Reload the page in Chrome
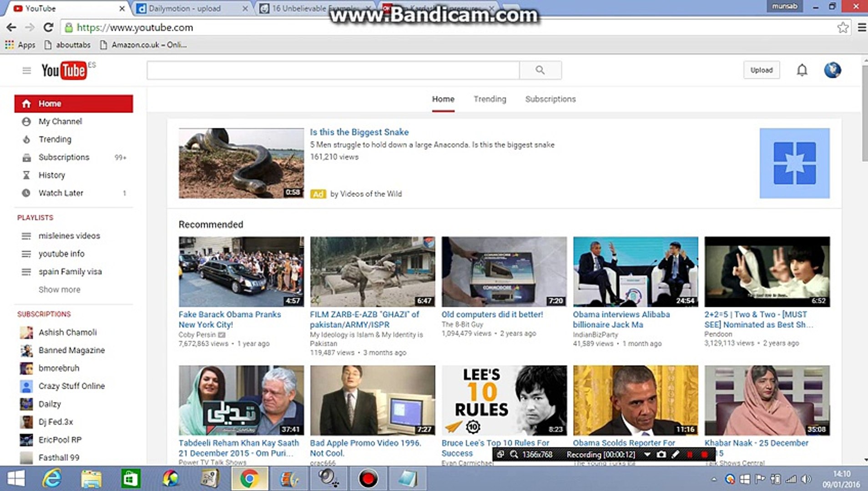 48,27
